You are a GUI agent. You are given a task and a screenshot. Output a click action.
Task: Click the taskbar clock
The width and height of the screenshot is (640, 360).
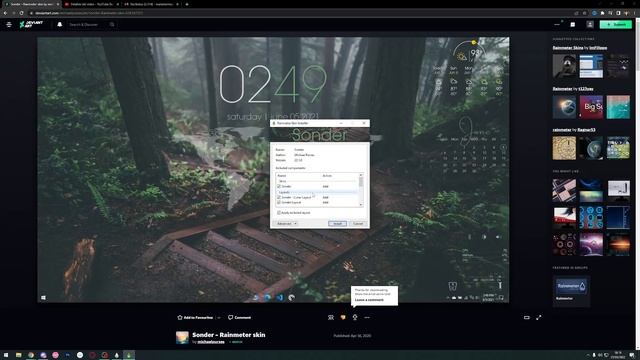(x=618, y=355)
